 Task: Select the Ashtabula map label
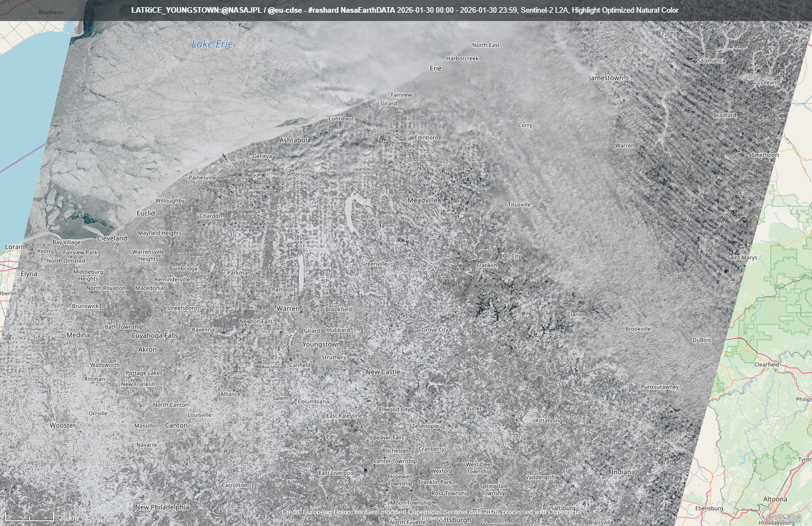pyautogui.click(x=295, y=140)
